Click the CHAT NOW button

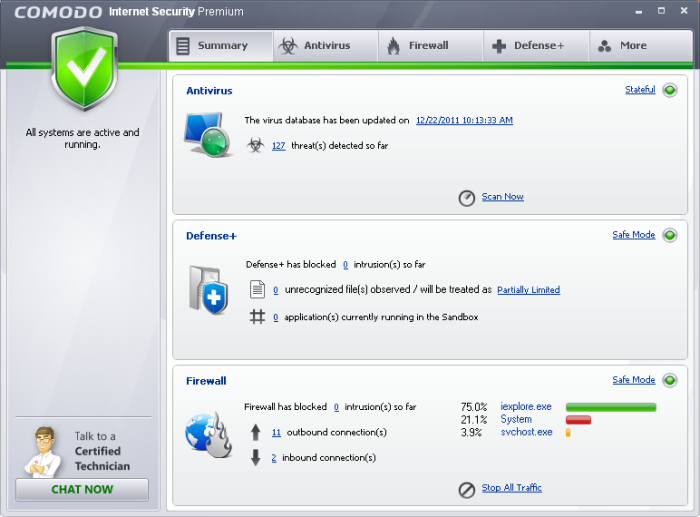82,490
